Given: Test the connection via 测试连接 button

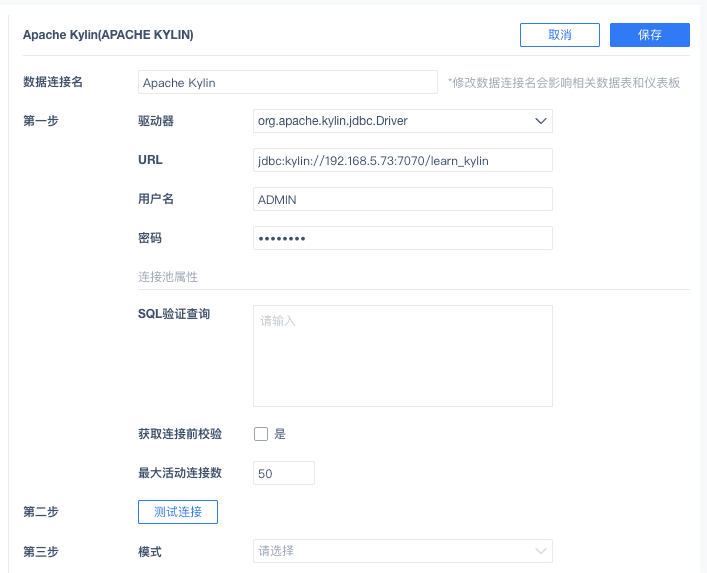Looking at the screenshot, I should [178, 512].
